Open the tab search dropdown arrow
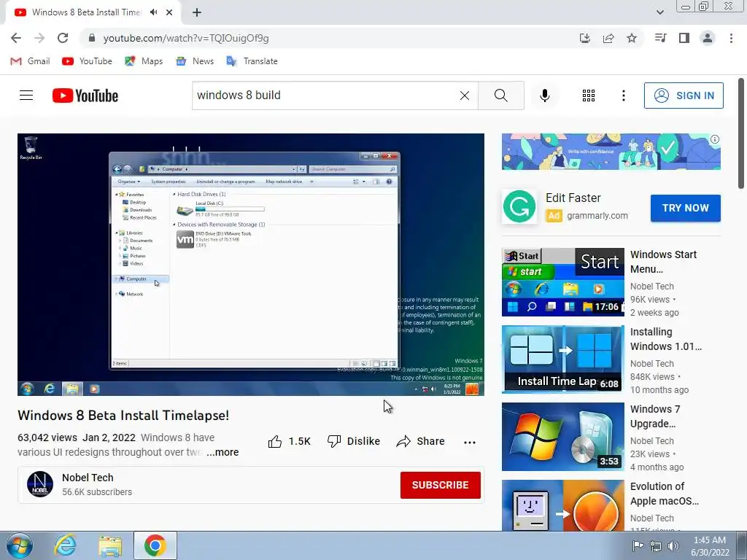This screenshot has height=560, width=747. tap(659, 12)
